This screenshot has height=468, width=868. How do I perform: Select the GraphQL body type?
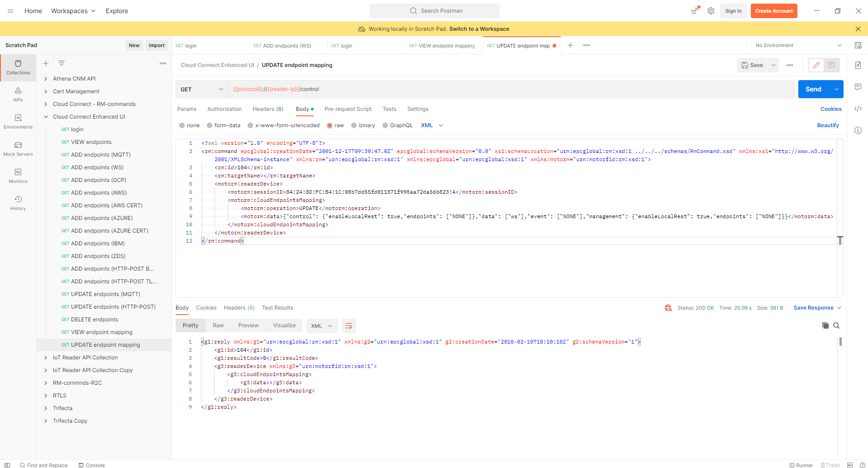[385, 125]
